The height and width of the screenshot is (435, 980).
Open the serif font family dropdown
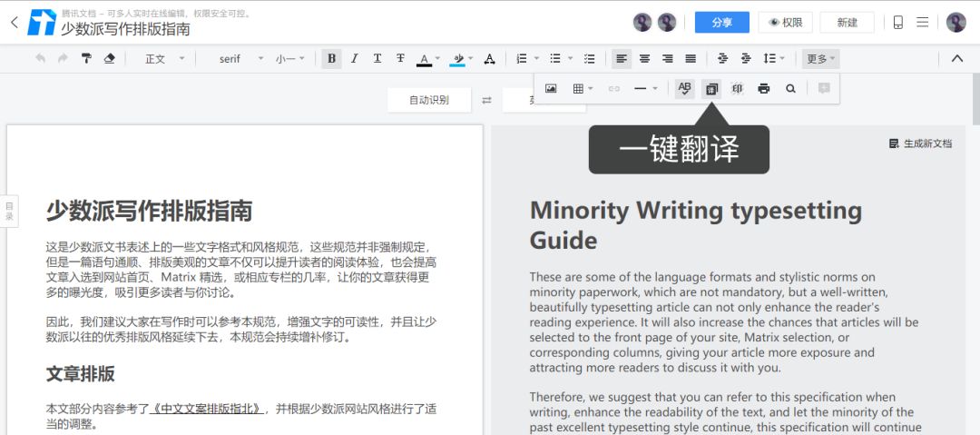[x=240, y=59]
